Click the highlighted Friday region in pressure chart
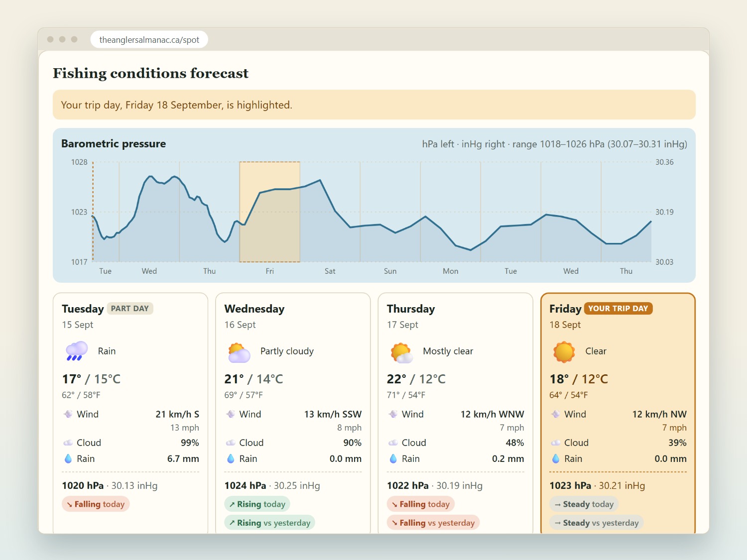The image size is (747, 560). click(x=269, y=212)
